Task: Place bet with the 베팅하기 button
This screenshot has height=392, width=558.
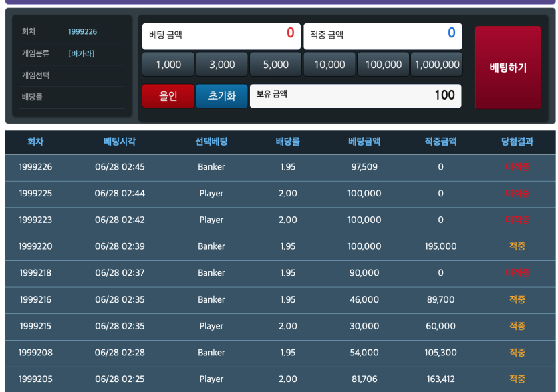Action: [x=508, y=67]
